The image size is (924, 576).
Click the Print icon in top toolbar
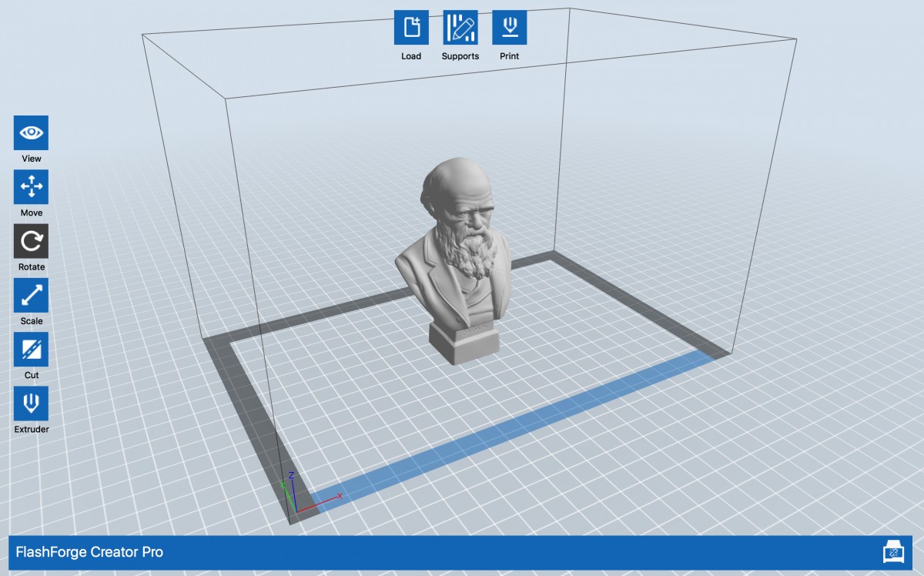coord(509,28)
